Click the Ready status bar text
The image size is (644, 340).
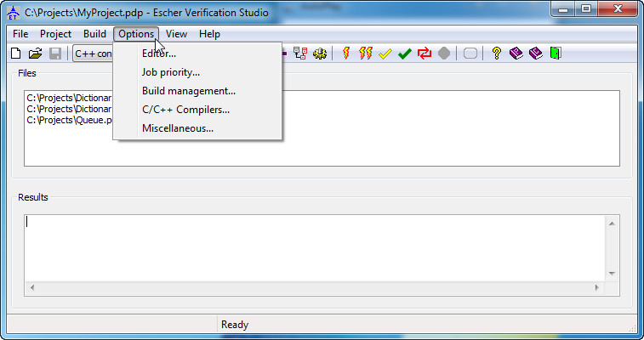[x=235, y=325]
